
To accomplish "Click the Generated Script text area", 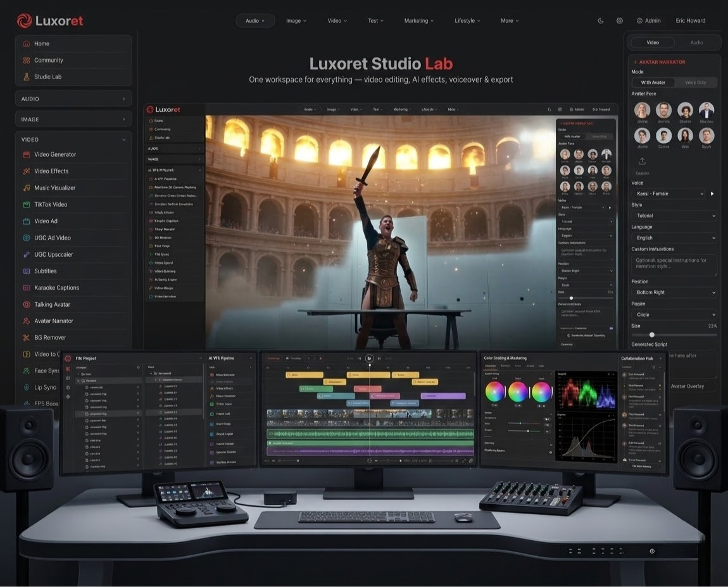I will click(692, 363).
